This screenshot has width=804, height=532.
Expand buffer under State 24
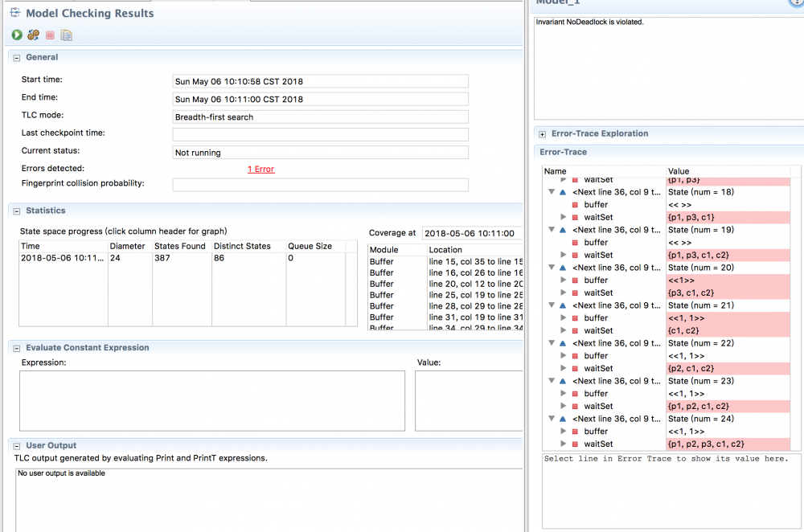[563, 432]
